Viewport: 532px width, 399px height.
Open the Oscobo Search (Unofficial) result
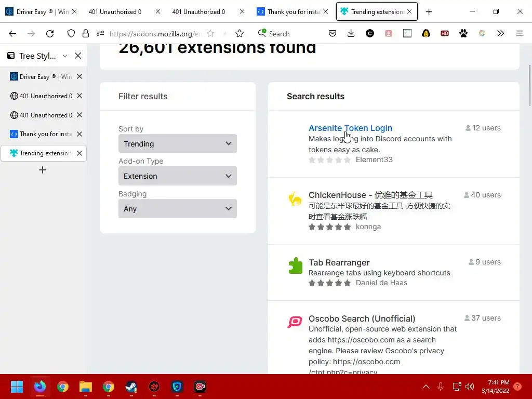(x=362, y=318)
